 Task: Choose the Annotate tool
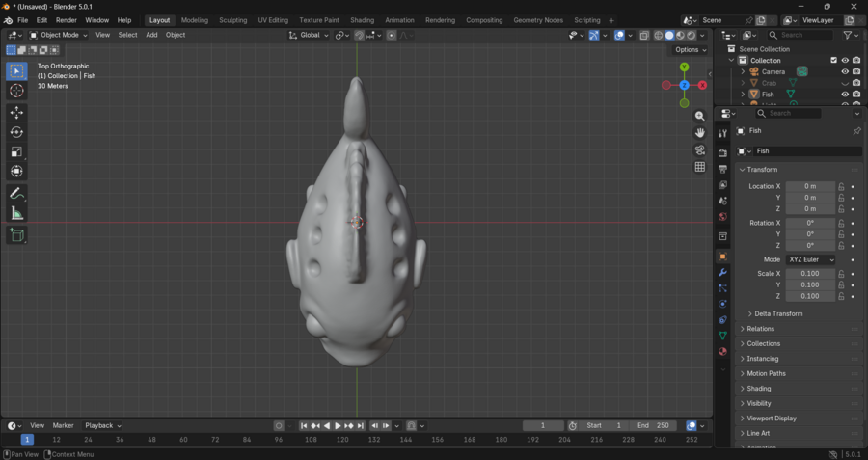tap(16, 194)
